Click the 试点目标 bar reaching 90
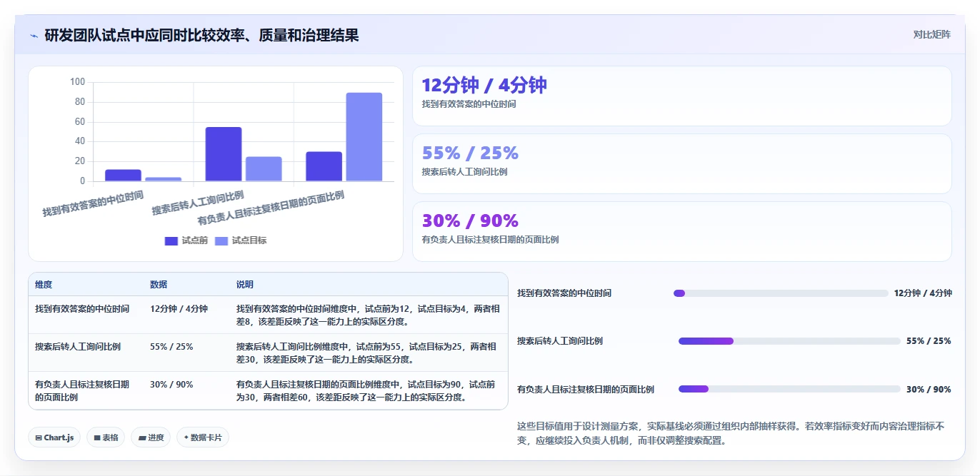980x476 pixels. point(364,137)
